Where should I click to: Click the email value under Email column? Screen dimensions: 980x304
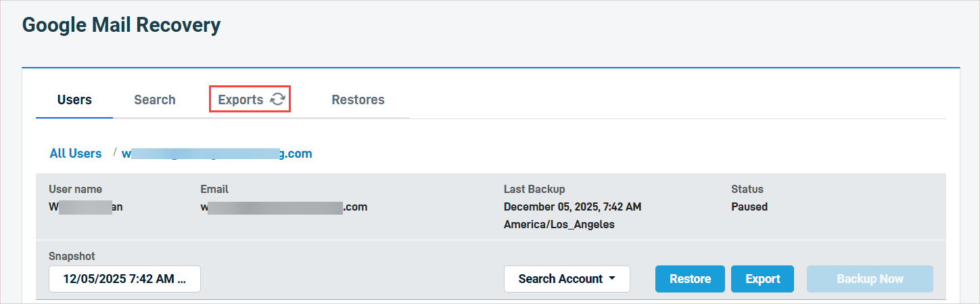pos(283,207)
